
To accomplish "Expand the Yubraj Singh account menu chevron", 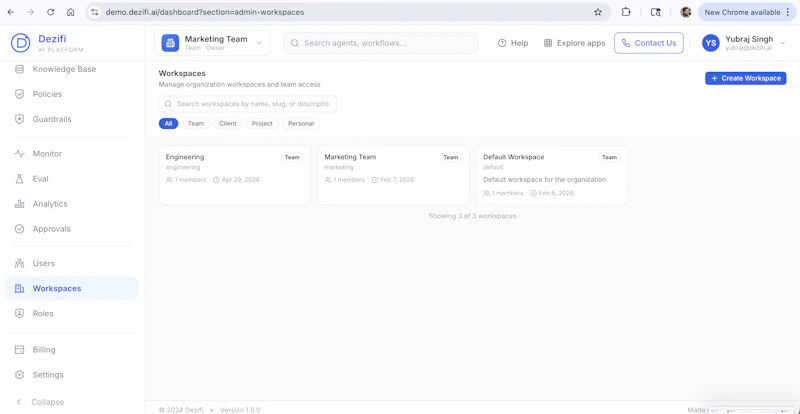I will 783,43.
